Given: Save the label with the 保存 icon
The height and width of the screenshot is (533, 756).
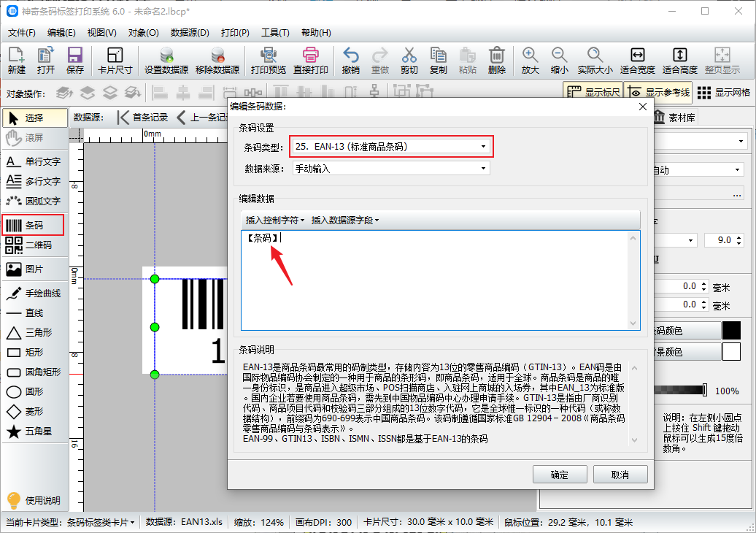Looking at the screenshot, I should [74, 61].
